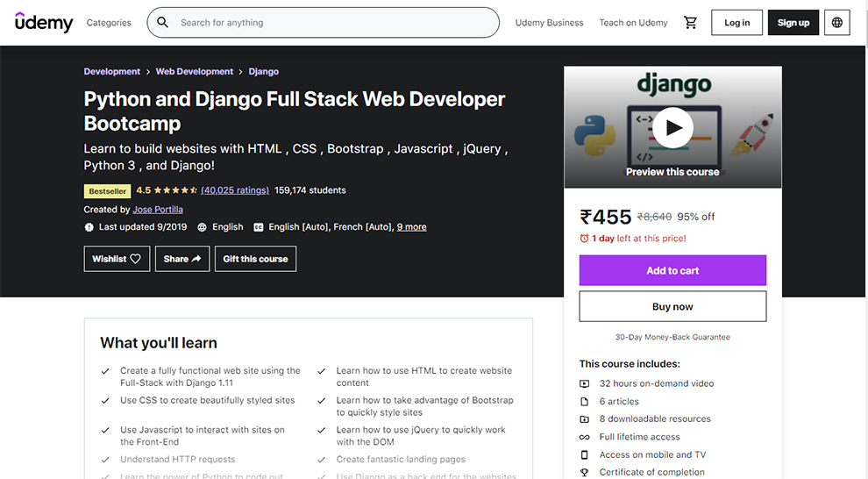Add the course to cart
The height and width of the screenshot is (479, 868).
click(x=672, y=270)
